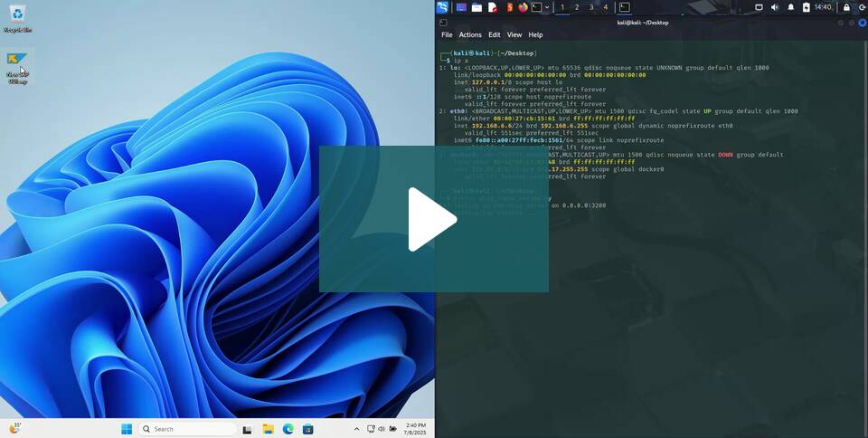This screenshot has width=868, height=438.
Task: Click the Windows taskbar Search box
Action: tap(188, 429)
